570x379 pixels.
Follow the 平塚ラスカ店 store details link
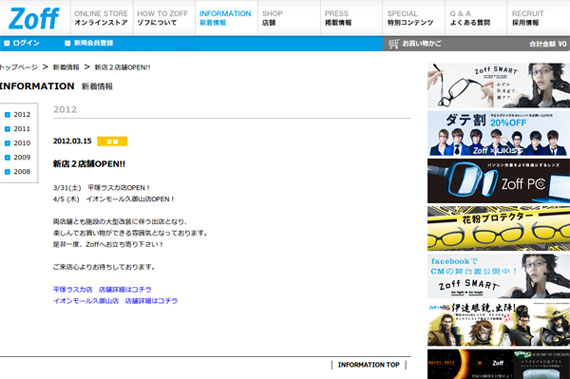coord(102,290)
